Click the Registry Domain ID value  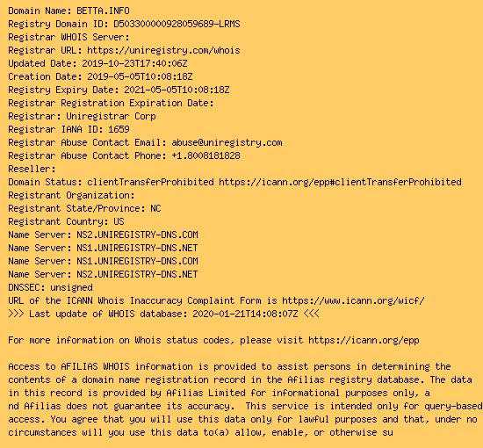point(177,24)
